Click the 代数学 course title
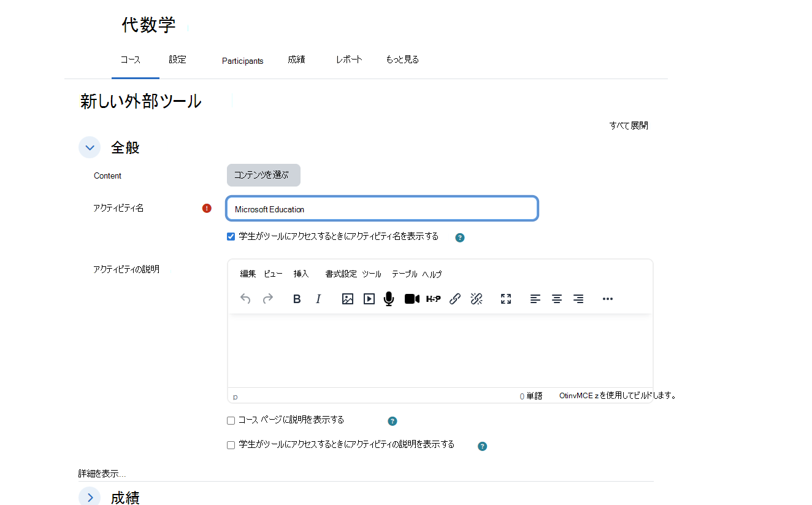 tap(148, 25)
